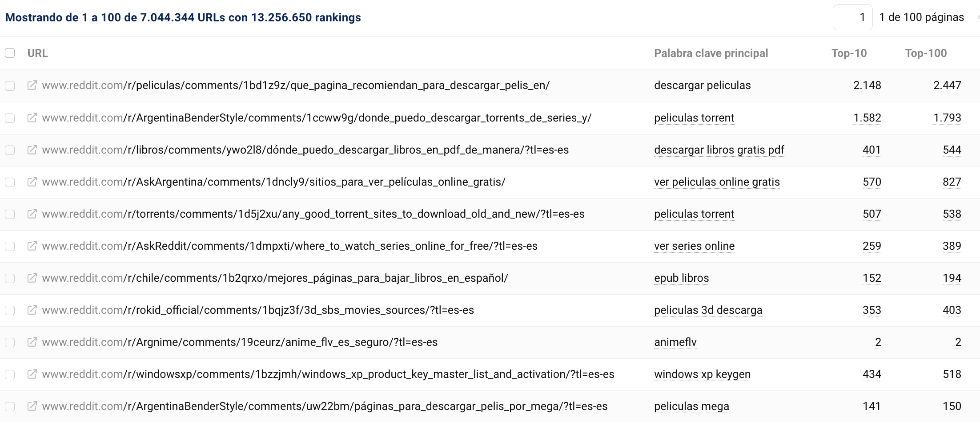The width and height of the screenshot is (980, 422).
Task: Sort by the Top-100 column header
Action: 926,53
